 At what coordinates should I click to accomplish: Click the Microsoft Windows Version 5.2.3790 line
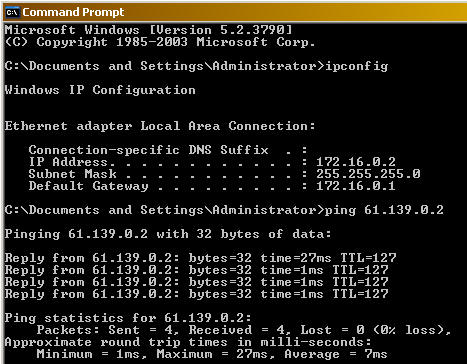[x=148, y=30]
